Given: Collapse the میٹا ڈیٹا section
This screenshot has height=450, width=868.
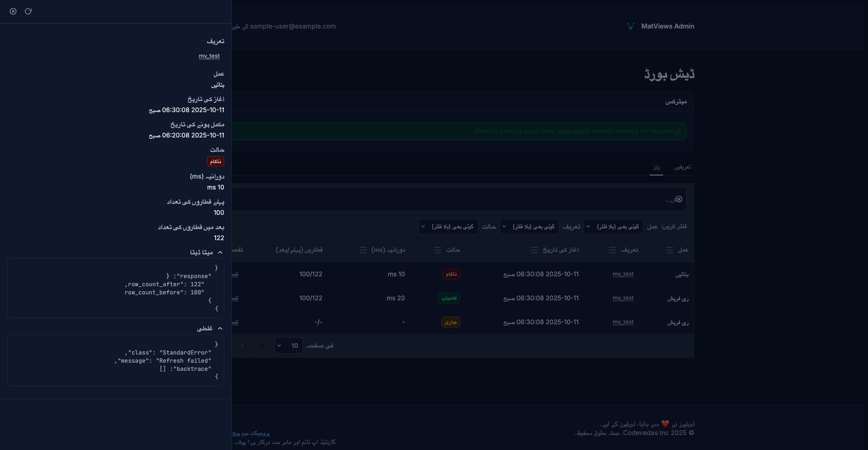Looking at the screenshot, I should tap(220, 252).
